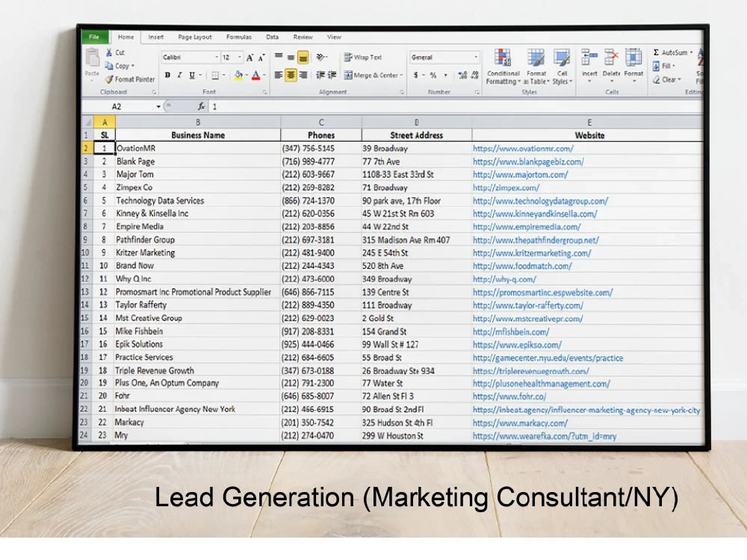Open the Calibri font name dropdown

pyautogui.click(x=217, y=57)
